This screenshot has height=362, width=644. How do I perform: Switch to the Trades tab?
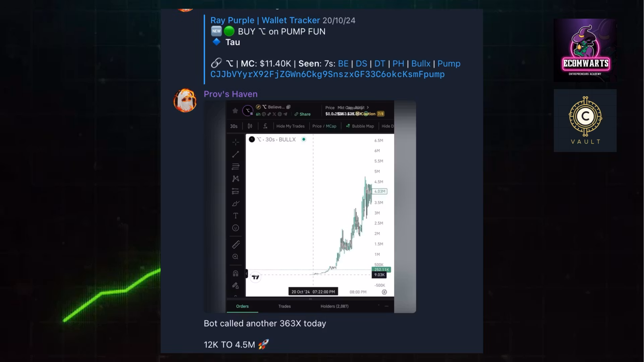click(284, 306)
